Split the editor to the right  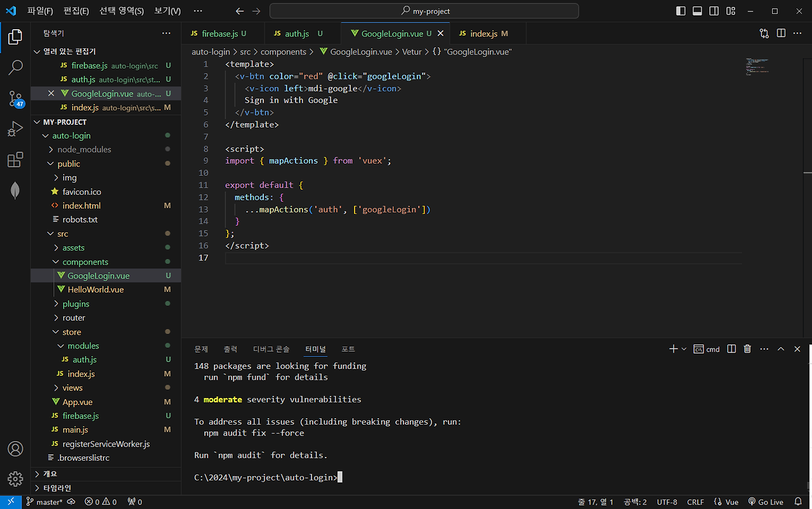pyautogui.click(x=781, y=33)
